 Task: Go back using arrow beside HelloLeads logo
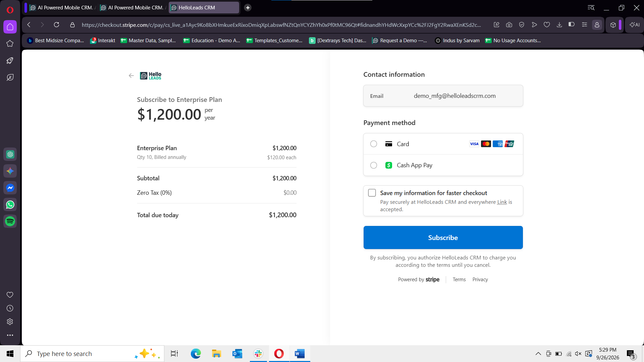coord(131,76)
